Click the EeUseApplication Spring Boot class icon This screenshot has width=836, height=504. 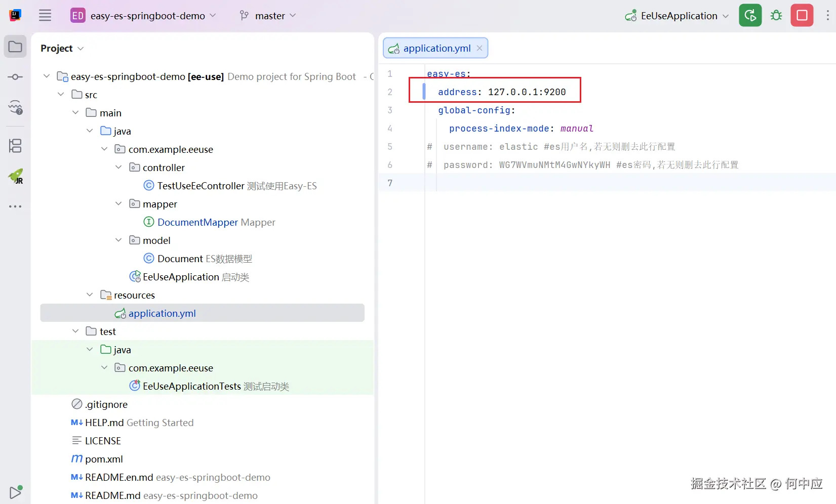pyautogui.click(x=135, y=276)
